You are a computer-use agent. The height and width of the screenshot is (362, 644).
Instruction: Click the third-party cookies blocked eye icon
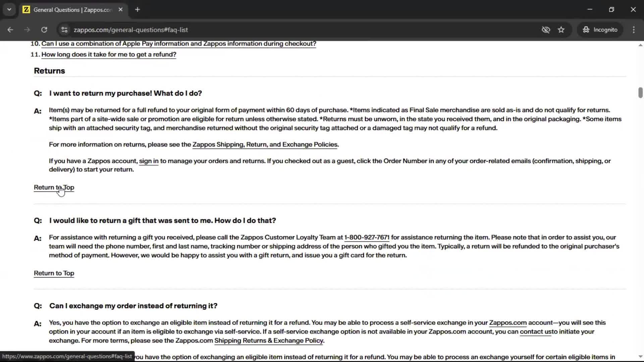(546, 30)
